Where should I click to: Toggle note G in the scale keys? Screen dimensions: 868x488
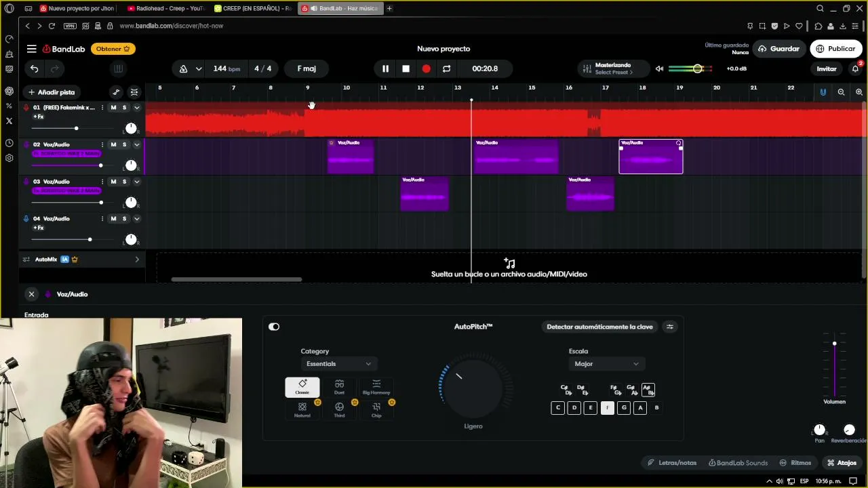(x=624, y=407)
